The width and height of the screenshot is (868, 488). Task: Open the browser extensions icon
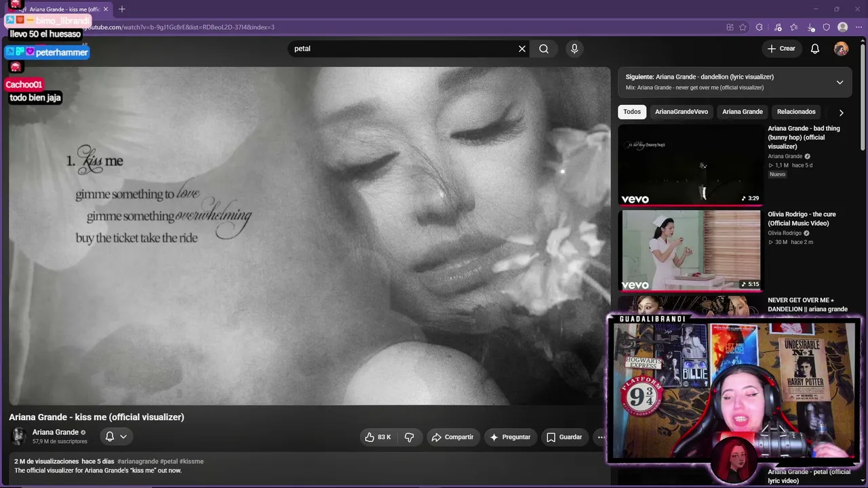(x=759, y=27)
